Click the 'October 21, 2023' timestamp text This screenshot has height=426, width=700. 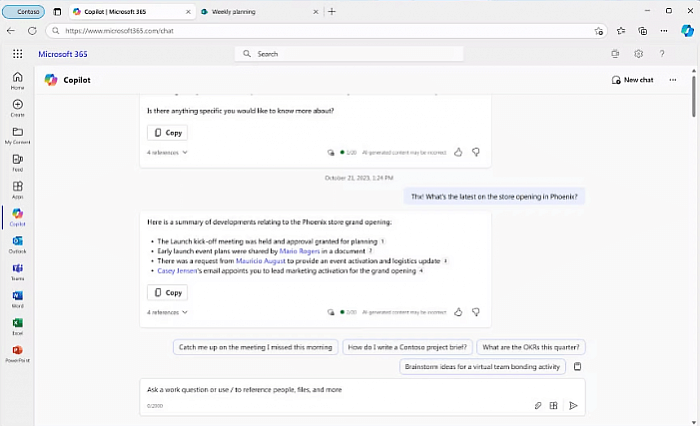[359, 178]
